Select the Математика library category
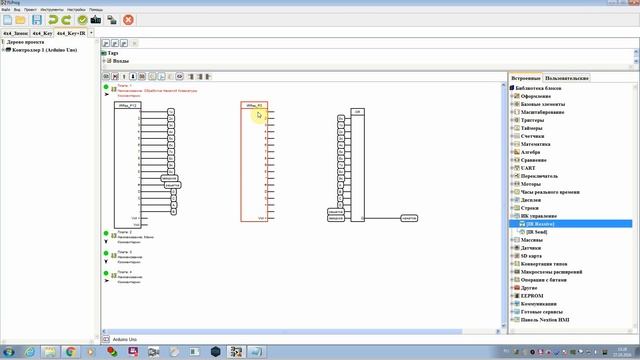The width and height of the screenshot is (640, 360). click(x=536, y=144)
